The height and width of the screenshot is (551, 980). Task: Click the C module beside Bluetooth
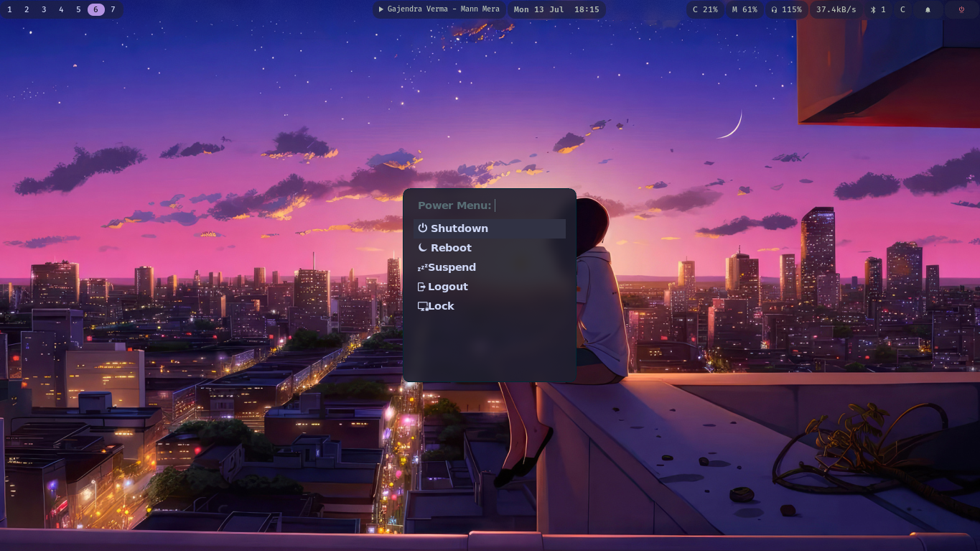pyautogui.click(x=902, y=9)
